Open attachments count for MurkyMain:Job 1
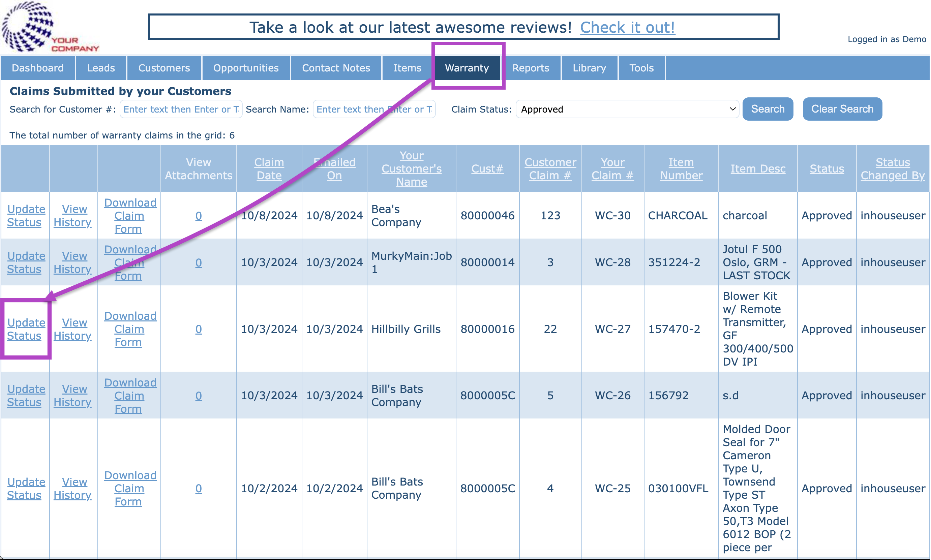931x560 pixels. pos(199,262)
